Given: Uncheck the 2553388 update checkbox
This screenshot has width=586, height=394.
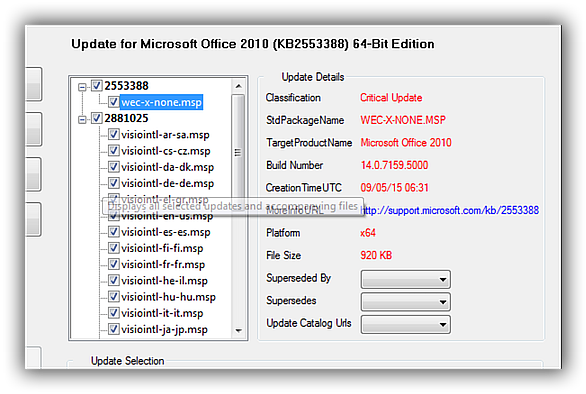Looking at the screenshot, I should point(97,86).
